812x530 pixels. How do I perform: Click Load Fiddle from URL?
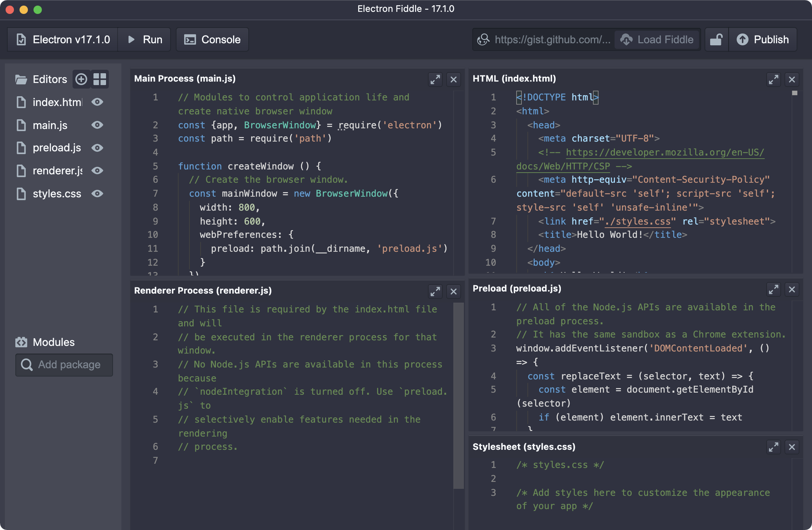pos(659,40)
